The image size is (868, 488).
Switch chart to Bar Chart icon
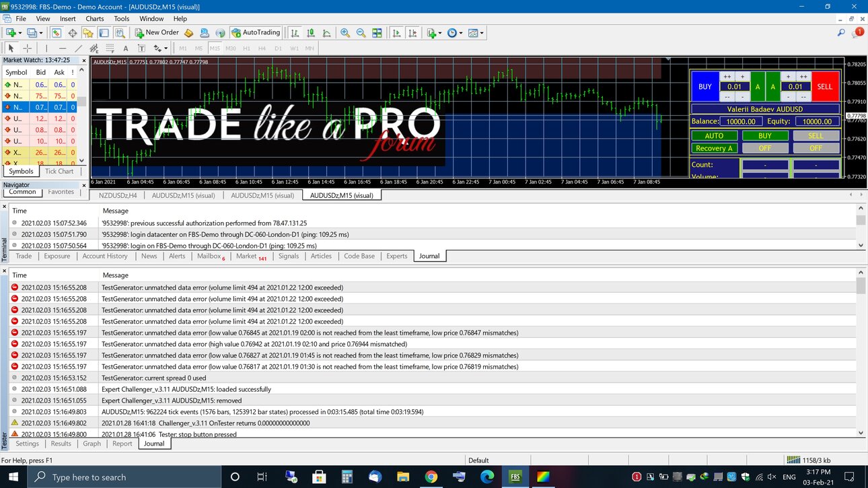[295, 32]
